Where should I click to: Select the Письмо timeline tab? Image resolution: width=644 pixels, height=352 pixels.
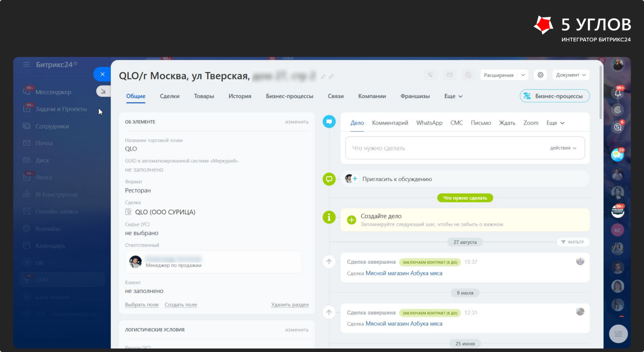point(481,123)
